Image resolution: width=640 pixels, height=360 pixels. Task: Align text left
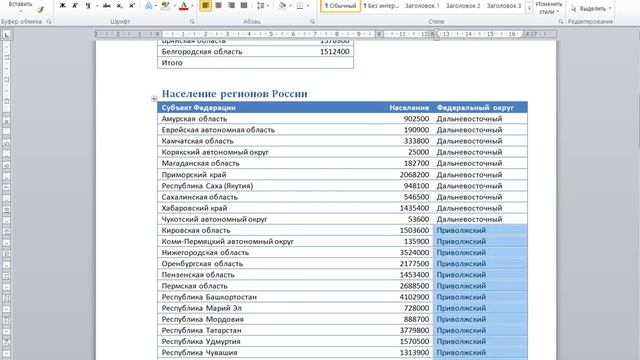coord(205,6)
